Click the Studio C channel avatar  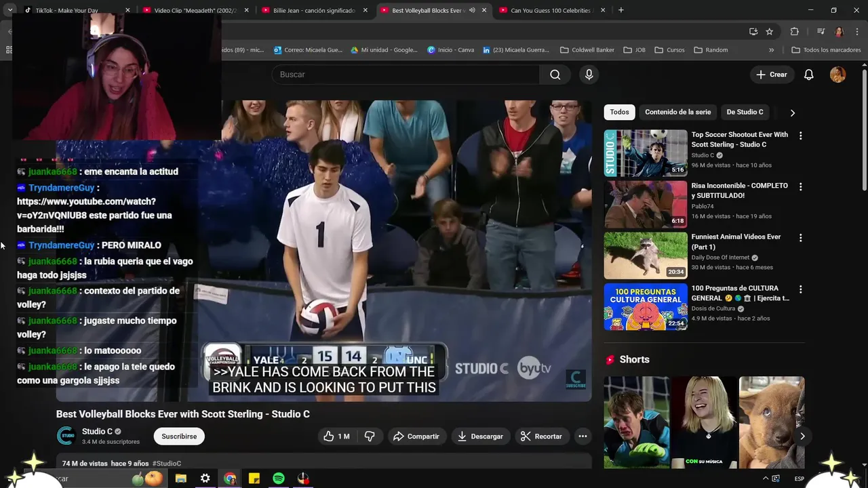[x=66, y=436]
